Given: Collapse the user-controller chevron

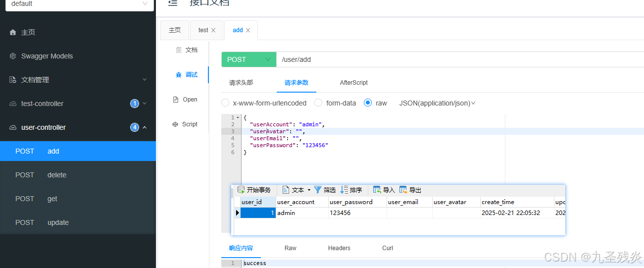Looking at the screenshot, I should point(145,127).
